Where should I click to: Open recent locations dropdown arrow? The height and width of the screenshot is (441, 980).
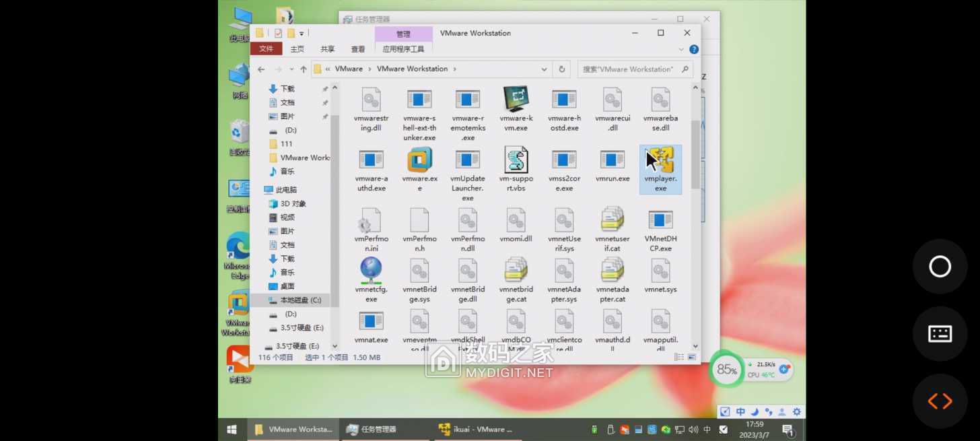point(291,69)
